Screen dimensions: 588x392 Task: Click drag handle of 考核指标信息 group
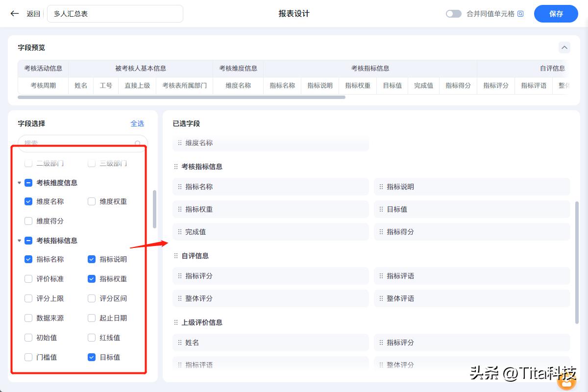[176, 167]
